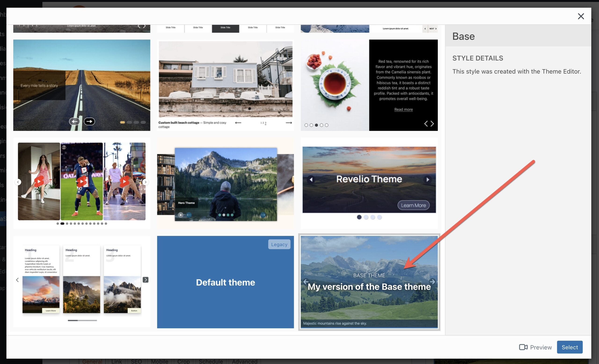The width and height of the screenshot is (599, 364).
Task: Open the Mobile tab behind dialog
Action: (x=160, y=361)
